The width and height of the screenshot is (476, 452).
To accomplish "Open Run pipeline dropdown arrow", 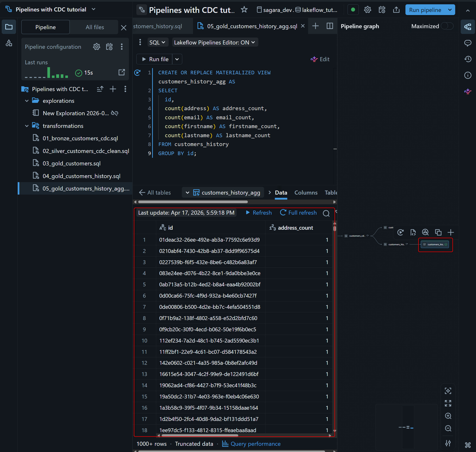I will (450, 10).
